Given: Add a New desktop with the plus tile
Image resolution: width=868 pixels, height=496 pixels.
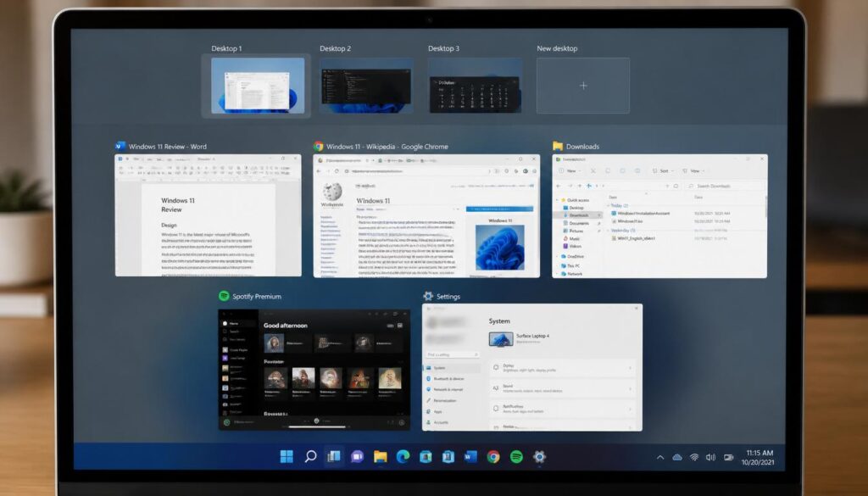Looking at the screenshot, I should pyautogui.click(x=583, y=86).
